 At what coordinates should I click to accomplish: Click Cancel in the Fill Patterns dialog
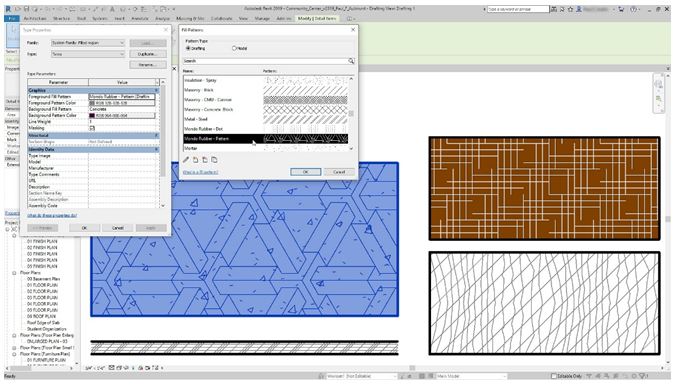tap(339, 172)
